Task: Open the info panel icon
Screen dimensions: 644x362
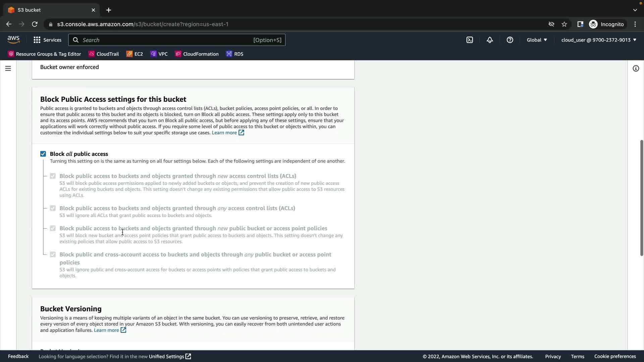Action: (636, 68)
